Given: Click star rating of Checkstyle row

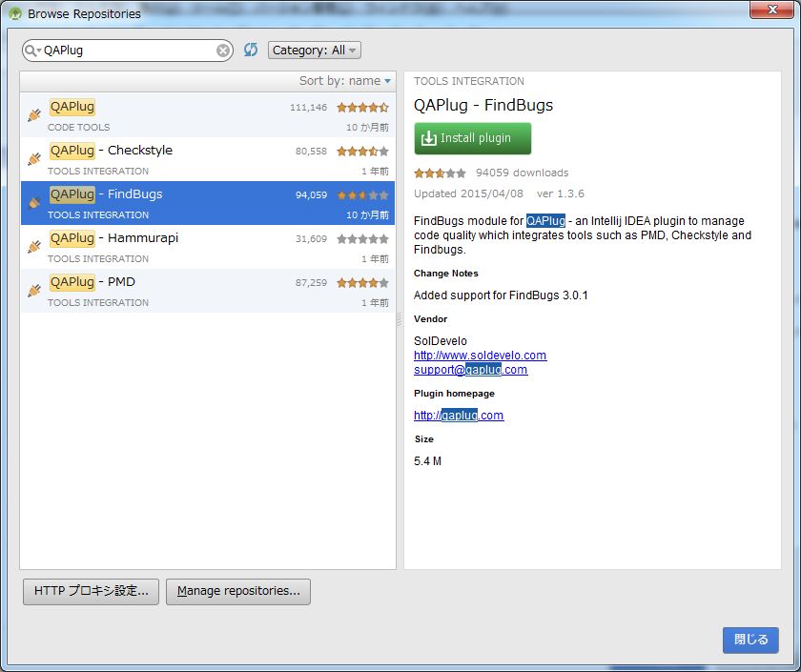Looking at the screenshot, I should [362, 152].
